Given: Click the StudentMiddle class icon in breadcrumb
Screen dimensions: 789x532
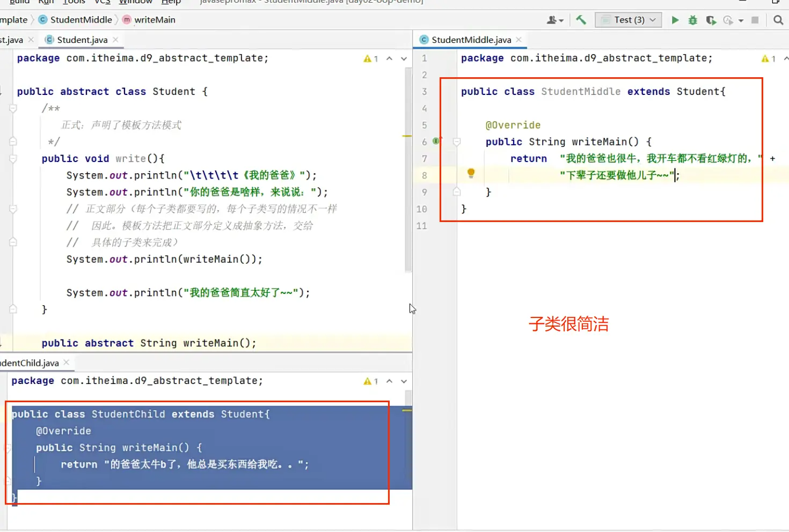Looking at the screenshot, I should [x=43, y=20].
